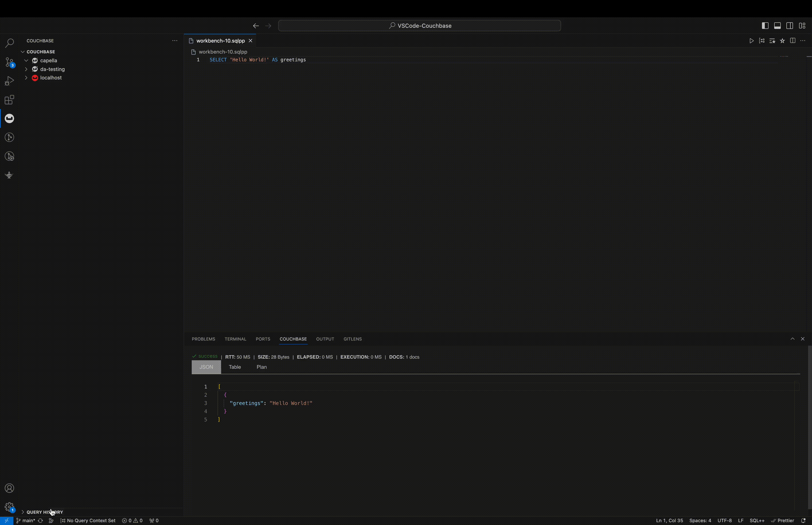The width and height of the screenshot is (812, 525).
Task: Select the Couchbase icon in activity bar
Action: point(10,118)
